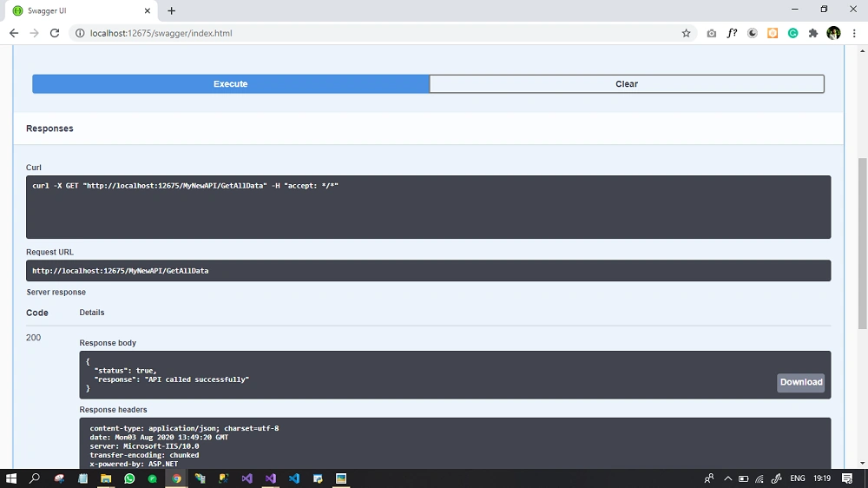The width and height of the screenshot is (868, 488).
Task: Open the Grammarly extension icon
Action: coord(792,33)
